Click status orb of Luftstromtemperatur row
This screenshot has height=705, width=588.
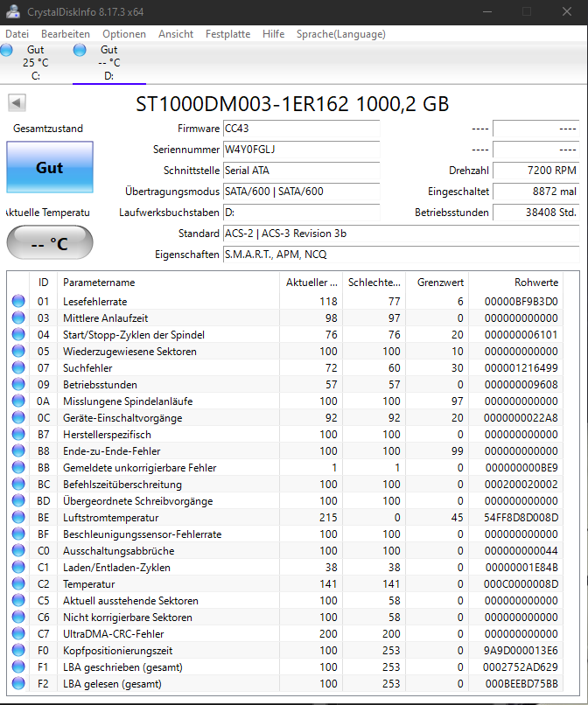18,518
